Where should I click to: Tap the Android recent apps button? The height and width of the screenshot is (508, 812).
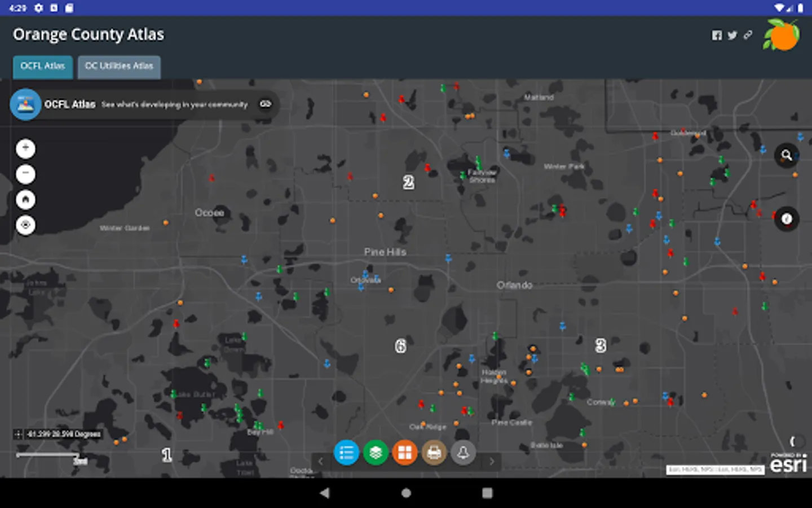(x=487, y=493)
